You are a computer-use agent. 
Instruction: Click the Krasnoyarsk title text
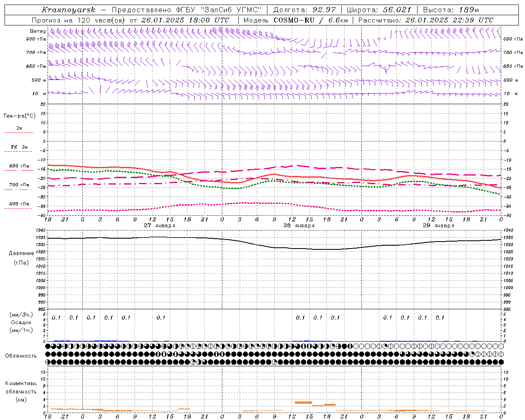(68, 10)
